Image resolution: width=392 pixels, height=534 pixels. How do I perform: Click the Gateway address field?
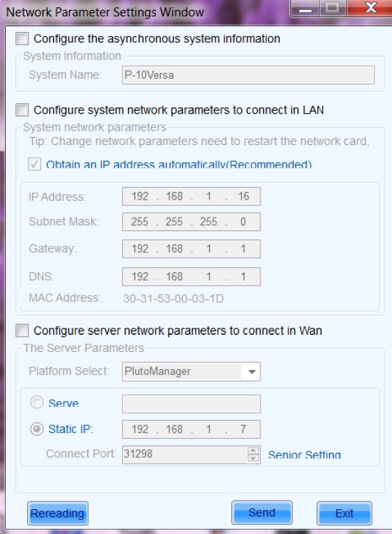pos(191,249)
